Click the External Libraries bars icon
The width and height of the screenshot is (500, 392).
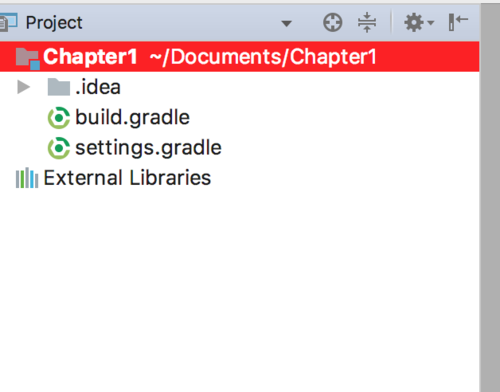[27, 178]
